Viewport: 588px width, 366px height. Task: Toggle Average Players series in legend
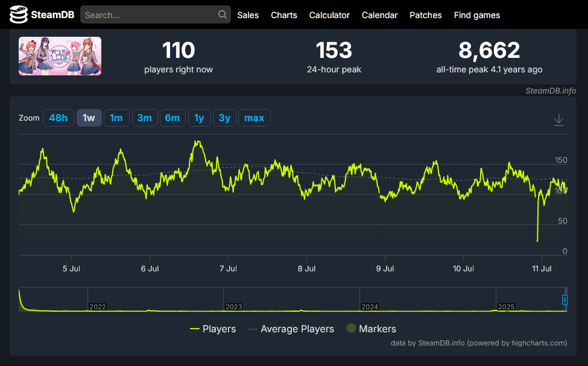tap(291, 329)
